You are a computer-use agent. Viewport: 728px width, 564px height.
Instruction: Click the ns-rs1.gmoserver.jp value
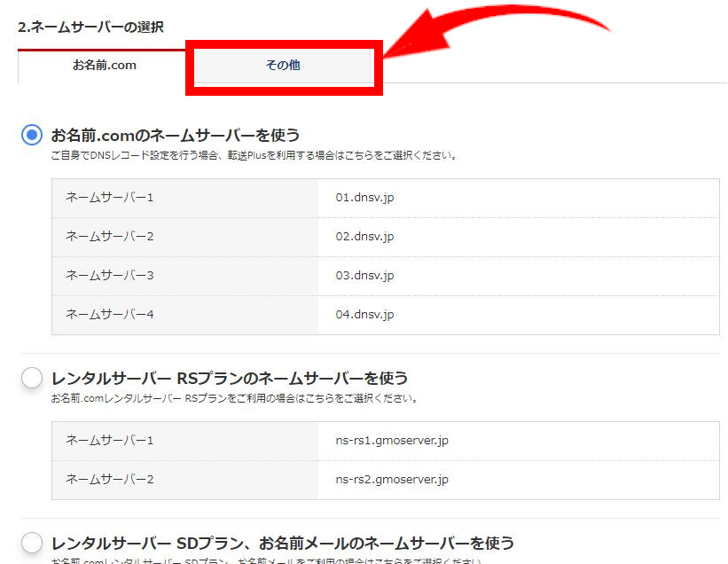point(392,441)
